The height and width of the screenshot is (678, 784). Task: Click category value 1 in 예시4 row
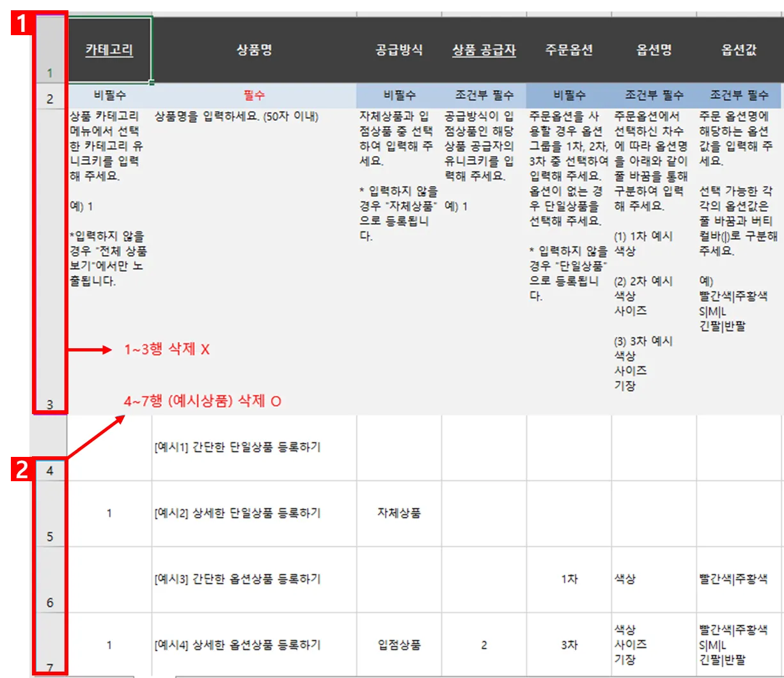click(x=109, y=645)
